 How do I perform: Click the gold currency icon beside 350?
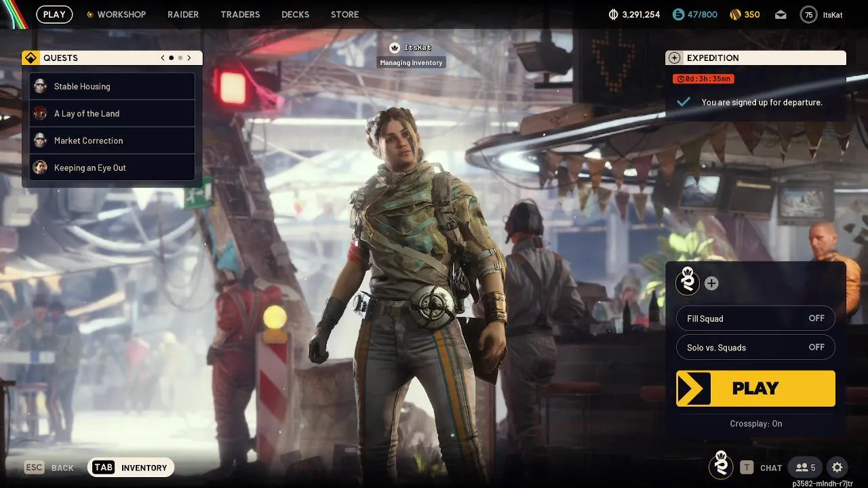coord(735,14)
